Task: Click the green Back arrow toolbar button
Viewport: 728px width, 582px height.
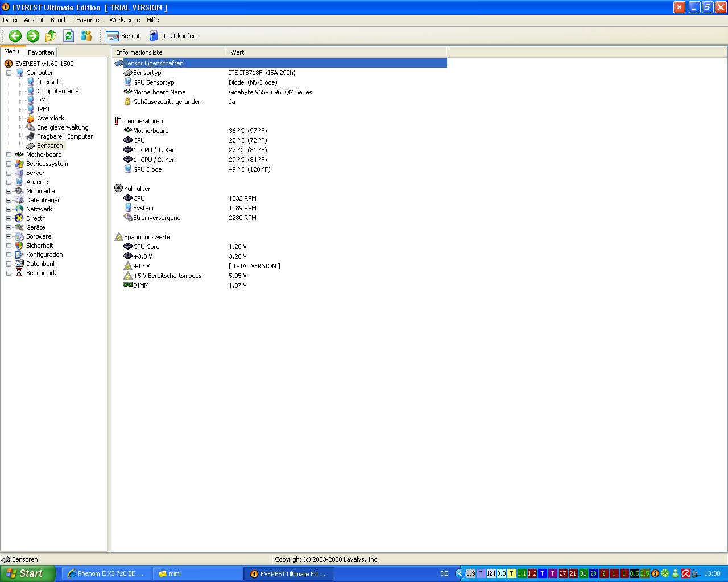Action: point(15,36)
